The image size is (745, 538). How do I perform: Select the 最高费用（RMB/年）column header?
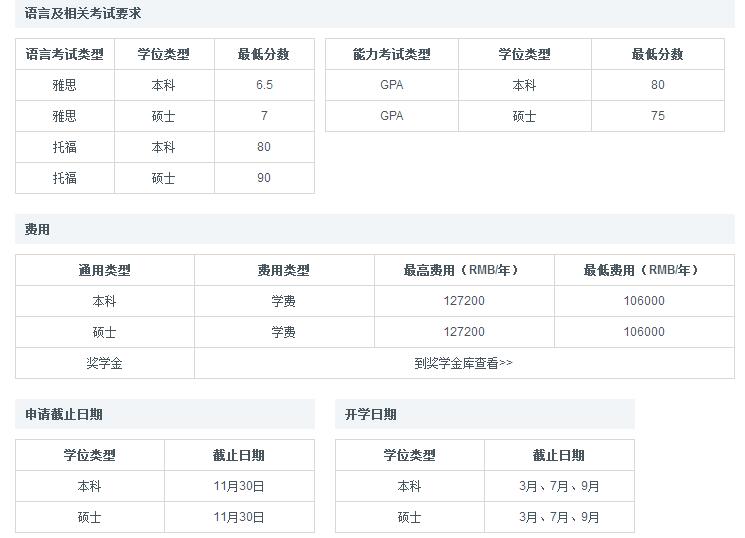[463, 270]
